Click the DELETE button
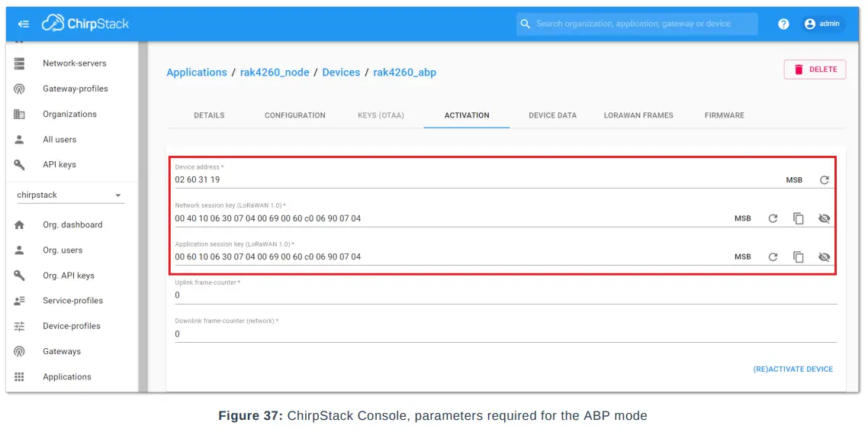Screen dimensions: 868x442 tap(815, 69)
